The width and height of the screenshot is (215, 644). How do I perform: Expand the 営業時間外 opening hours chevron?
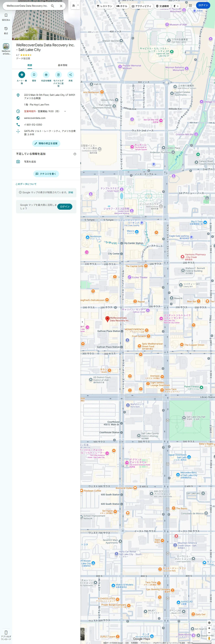(x=65, y=111)
